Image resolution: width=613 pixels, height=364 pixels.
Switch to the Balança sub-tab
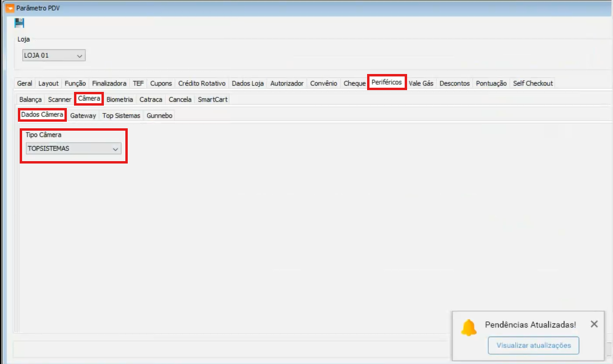point(30,100)
